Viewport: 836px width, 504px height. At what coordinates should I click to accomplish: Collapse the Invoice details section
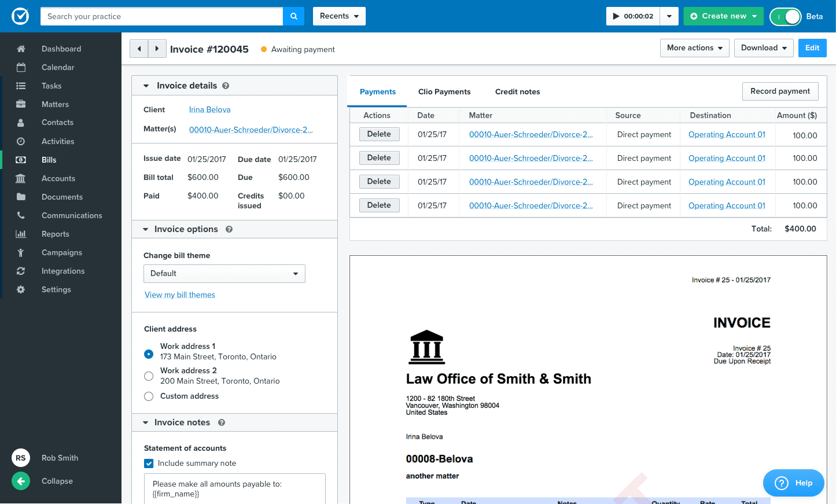point(146,84)
